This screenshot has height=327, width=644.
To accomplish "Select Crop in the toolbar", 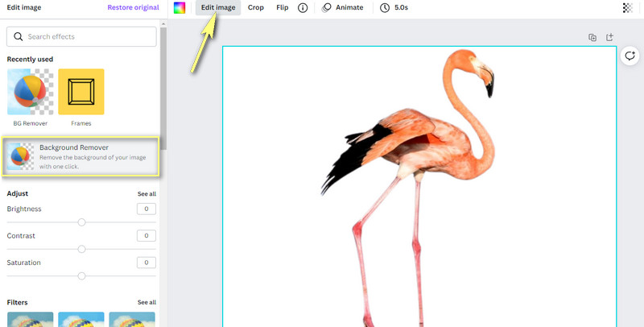I will (x=255, y=8).
